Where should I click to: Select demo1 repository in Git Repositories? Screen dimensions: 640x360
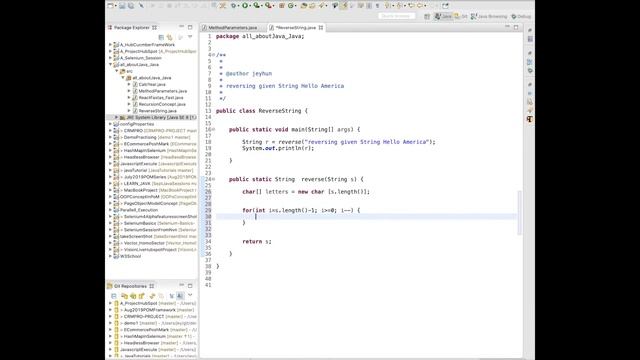[131, 323]
